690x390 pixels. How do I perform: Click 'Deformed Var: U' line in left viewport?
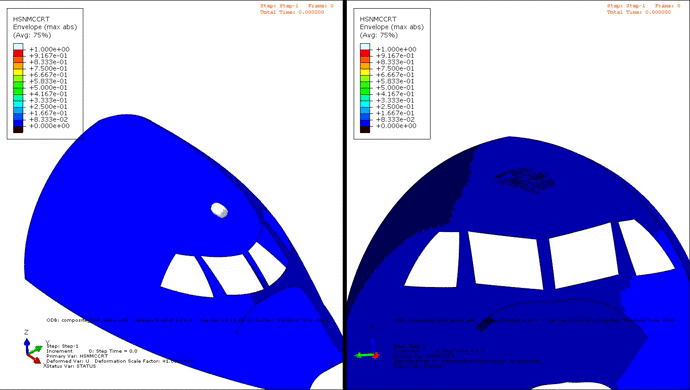(120, 361)
